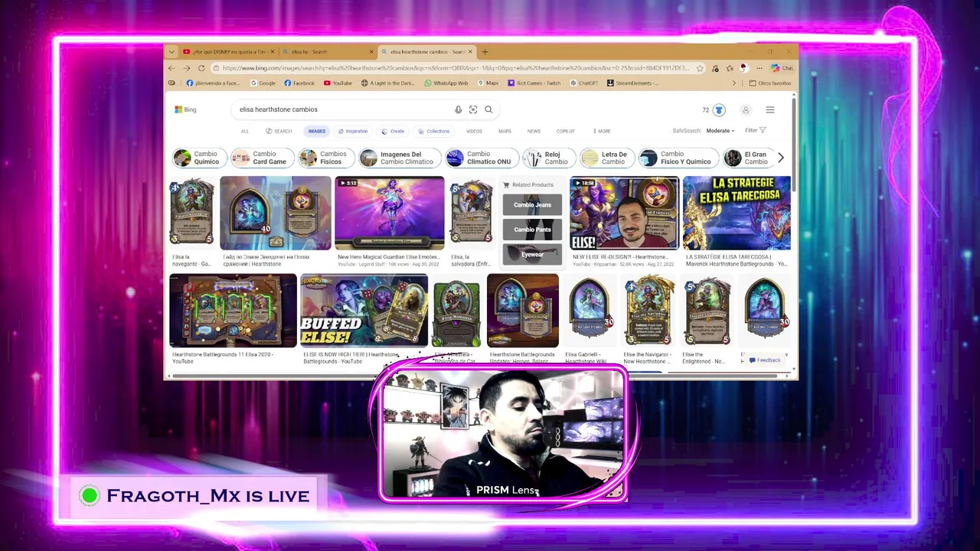The height and width of the screenshot is (551, 980).
Task: Open 'LA STRATEGIE ELISA TARECGOSA' thumbnail
Action: (x=737, y=213)
